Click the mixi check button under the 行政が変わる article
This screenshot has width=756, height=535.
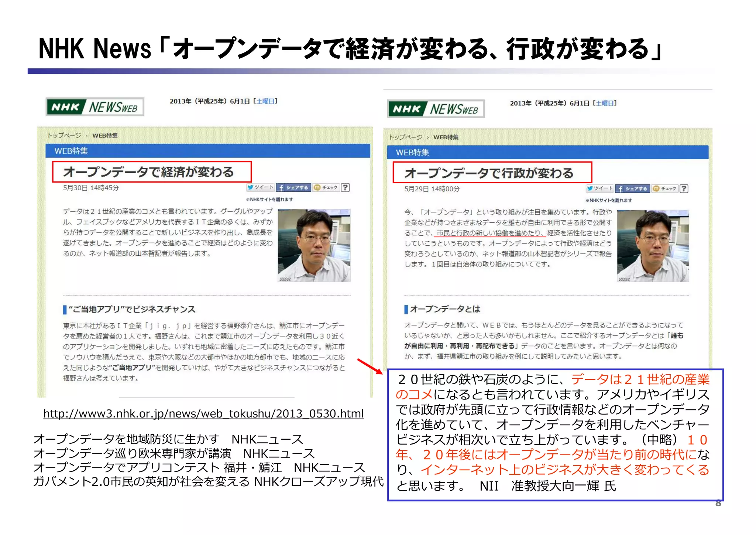point(665,188)
